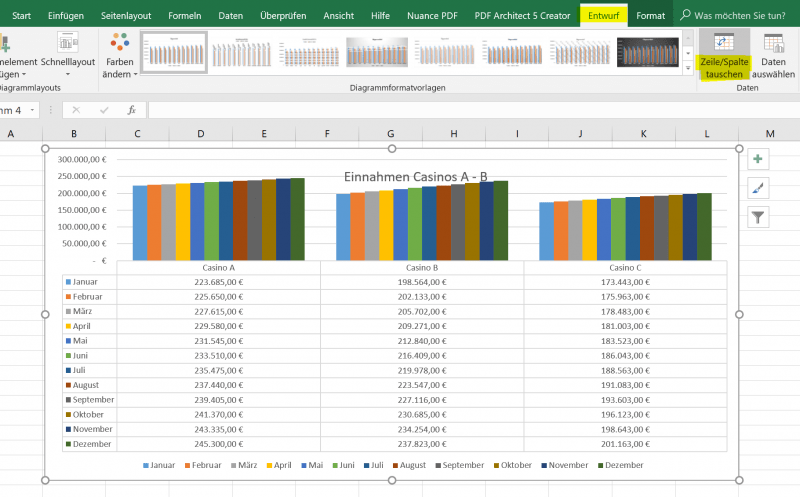Click the August legend entry at bottom

409,465
